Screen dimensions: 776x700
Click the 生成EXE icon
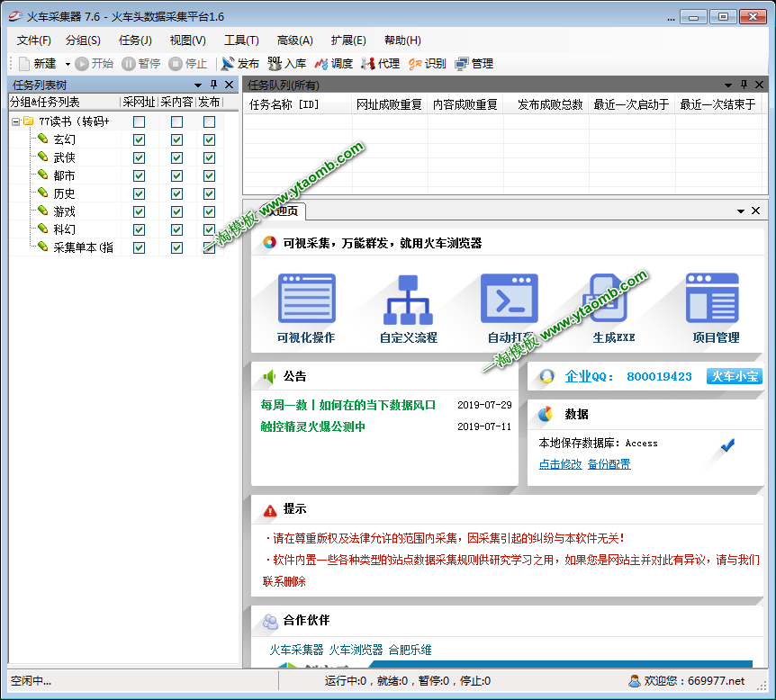pos(605,299)
